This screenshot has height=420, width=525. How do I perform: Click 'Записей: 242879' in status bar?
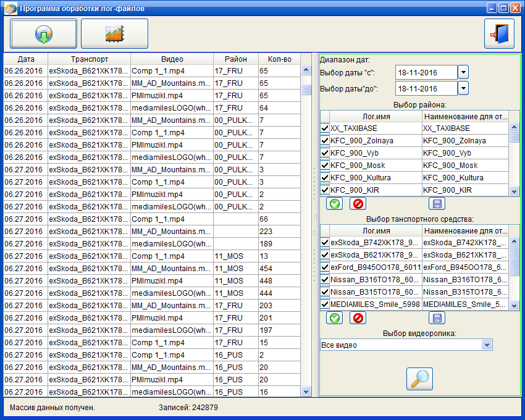click(188, 408)
